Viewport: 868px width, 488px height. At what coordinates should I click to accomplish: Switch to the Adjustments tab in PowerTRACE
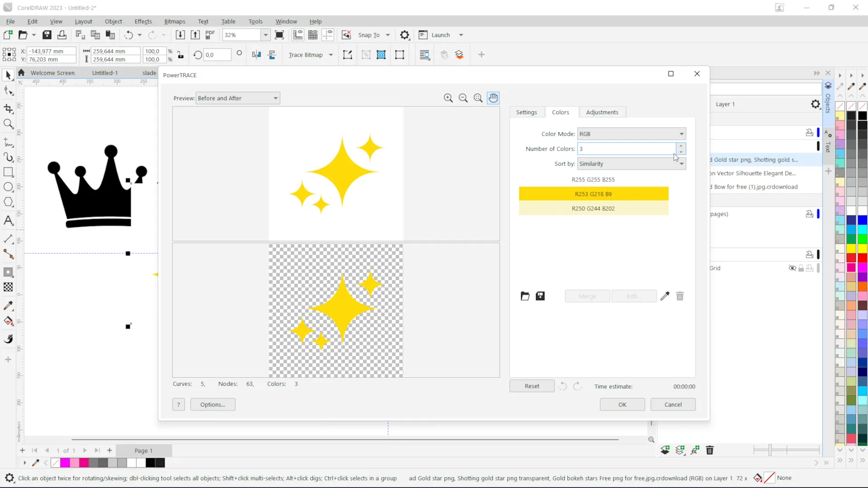pyautogui.click(x=602, y=112)
